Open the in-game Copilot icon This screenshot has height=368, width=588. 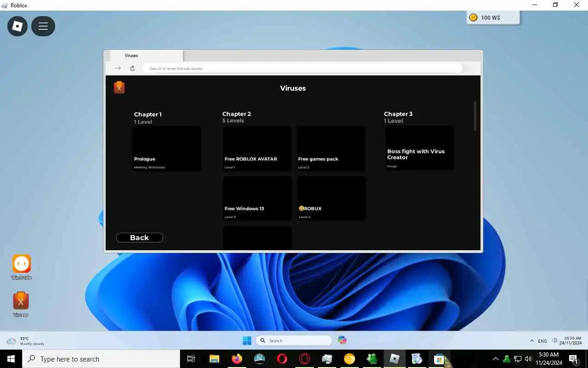click(342, 340)
